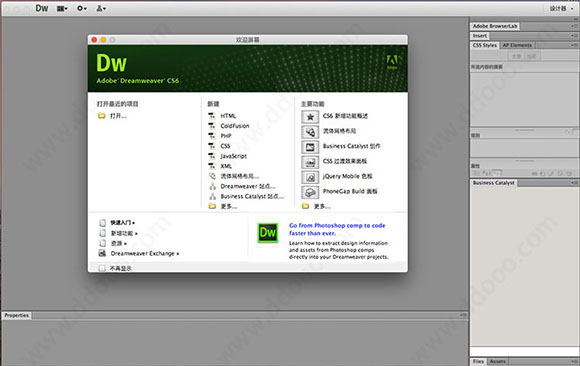Click 全部 button in CSS Styles panel

click(x=516, y=56)
